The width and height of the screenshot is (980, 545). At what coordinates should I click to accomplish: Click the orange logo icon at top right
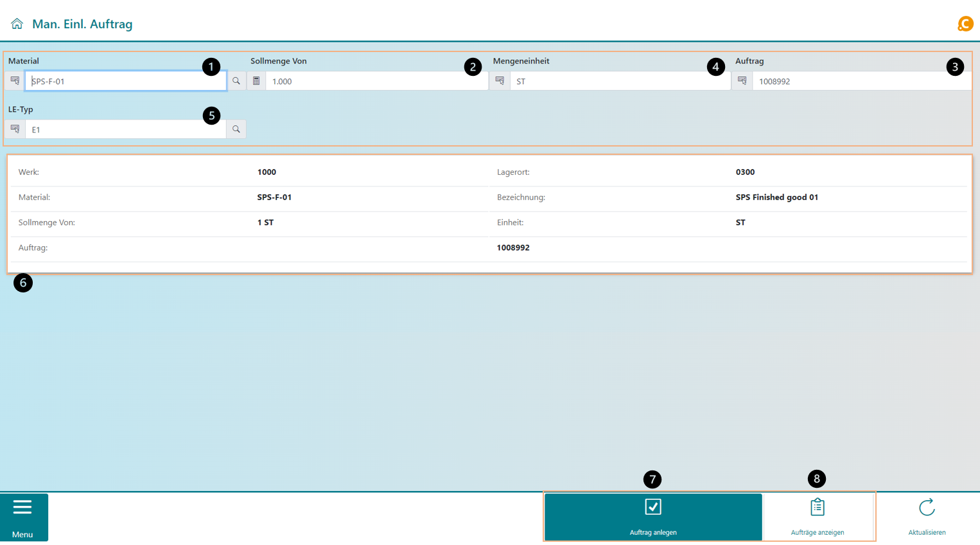[965, 24]
